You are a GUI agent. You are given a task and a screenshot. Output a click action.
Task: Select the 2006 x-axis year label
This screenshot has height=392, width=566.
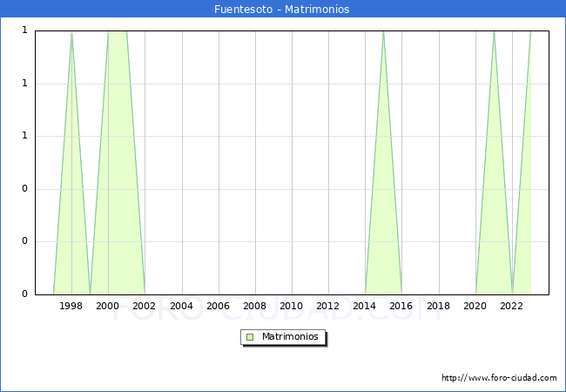218,306
